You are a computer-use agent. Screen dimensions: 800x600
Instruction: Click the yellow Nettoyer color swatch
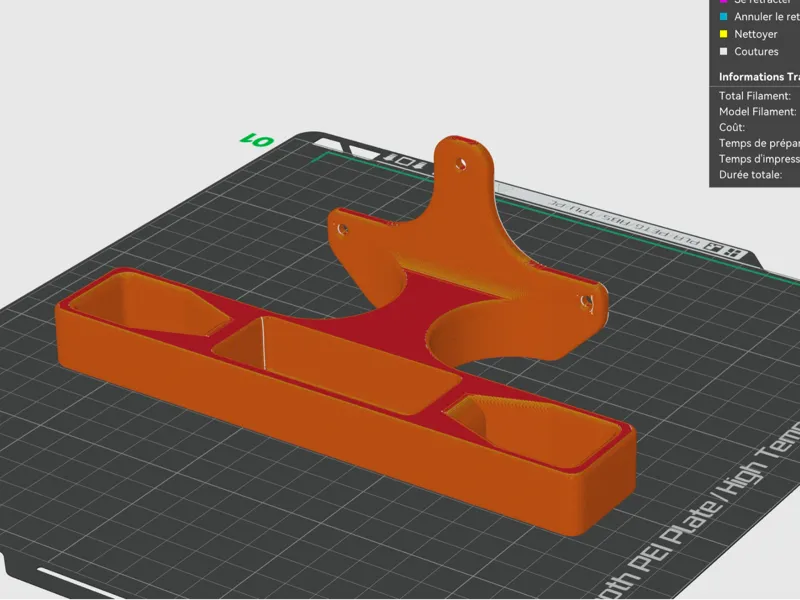[x=723, y=34]
